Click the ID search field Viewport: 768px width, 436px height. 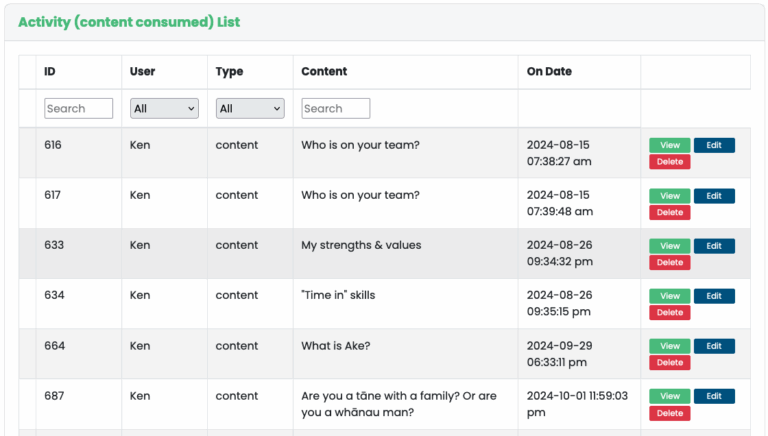(x=78, y=108)
